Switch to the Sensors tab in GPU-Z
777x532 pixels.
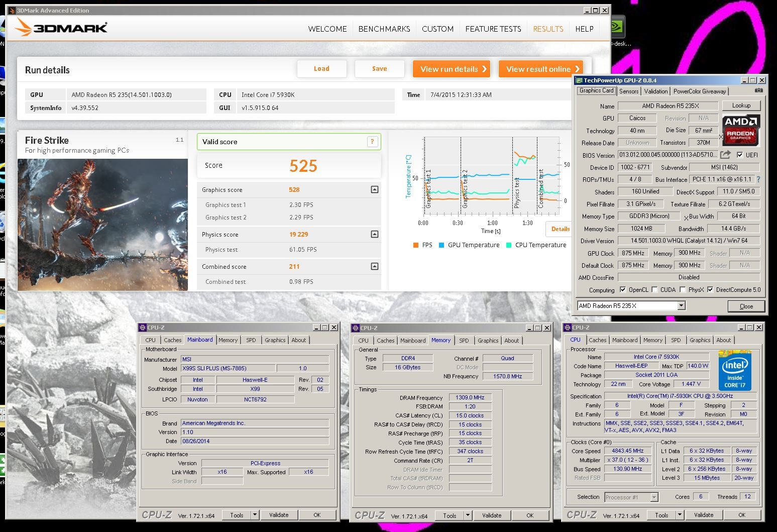coord(629,91)
